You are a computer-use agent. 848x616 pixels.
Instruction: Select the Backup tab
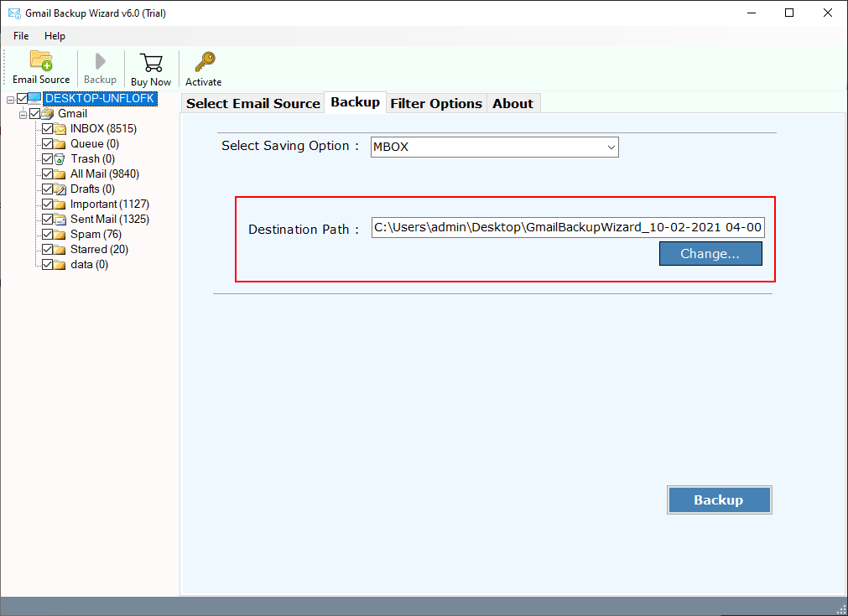356,102
